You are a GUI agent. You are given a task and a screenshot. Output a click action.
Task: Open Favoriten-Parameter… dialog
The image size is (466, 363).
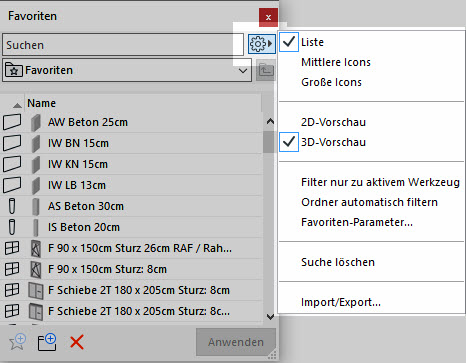point(372,222)
